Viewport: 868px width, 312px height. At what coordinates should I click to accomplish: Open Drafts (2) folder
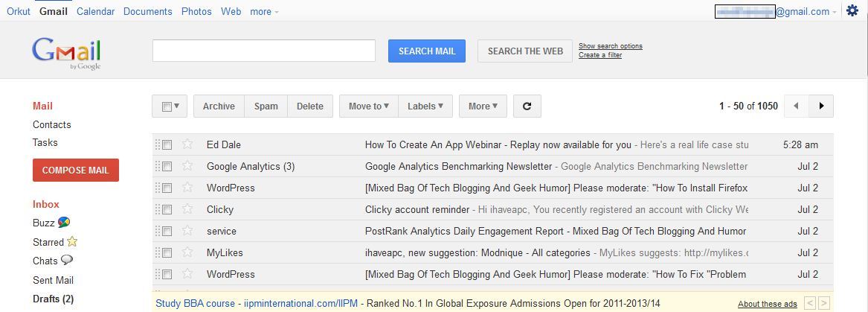coord(53,299)
